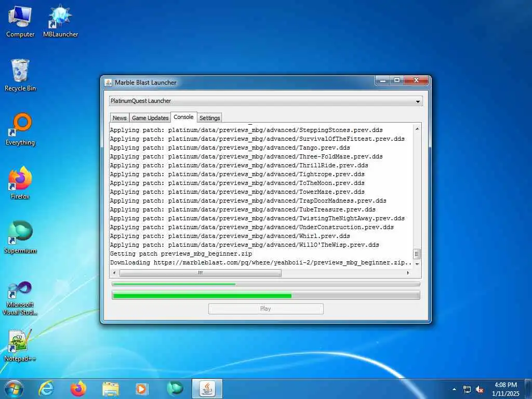Viewport: 532px width, 399px height.
Task: Open the Windows Start menu orb
Action: 14,389
